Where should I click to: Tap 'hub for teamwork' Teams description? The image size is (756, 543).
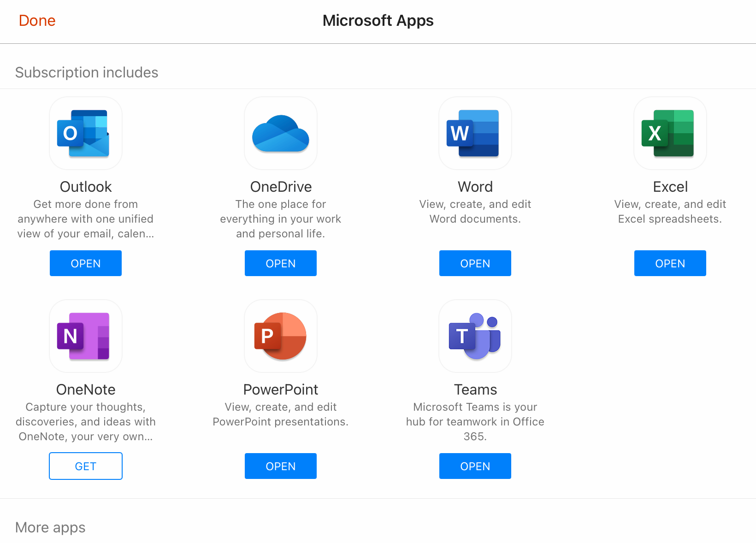[475, 422]
